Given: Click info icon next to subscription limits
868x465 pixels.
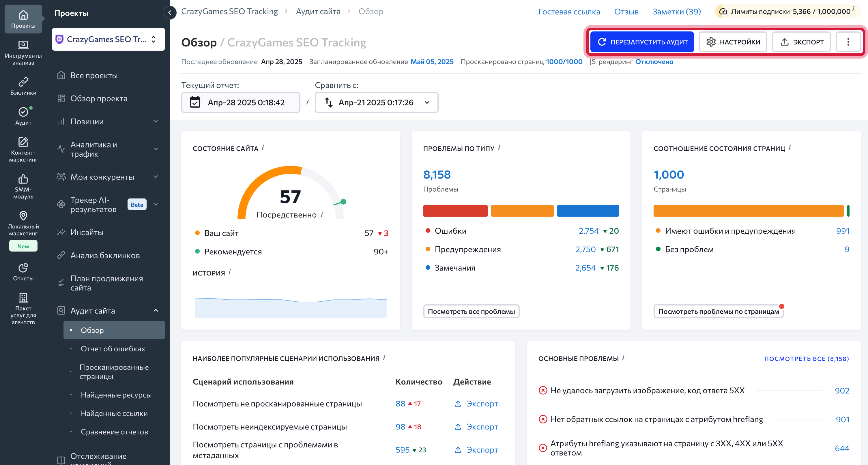Looking at the screenshot, I should pos(853,8).
